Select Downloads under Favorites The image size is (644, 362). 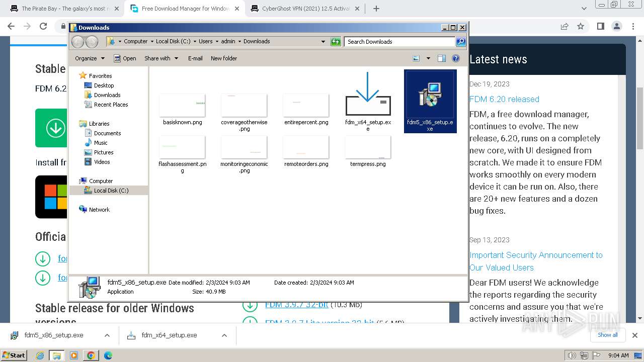pos(107,95)
